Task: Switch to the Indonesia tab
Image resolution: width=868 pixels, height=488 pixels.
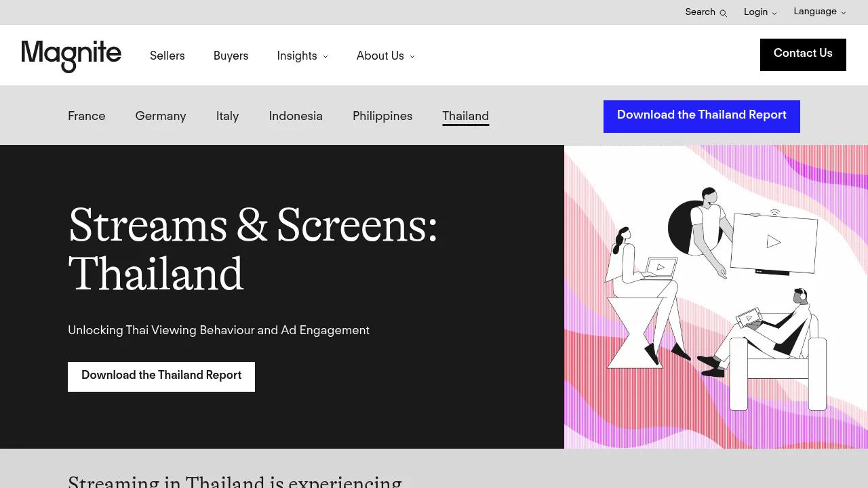Action: click(x=296, y=116)
